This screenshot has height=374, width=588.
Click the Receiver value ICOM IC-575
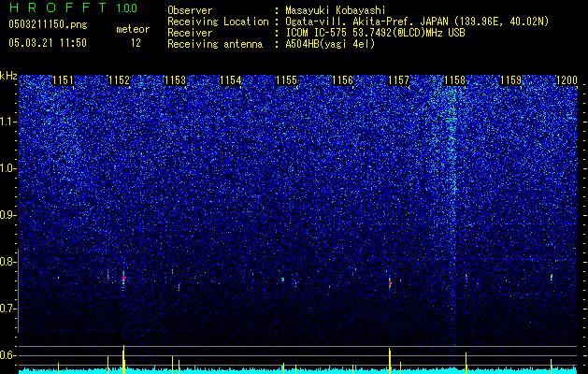(318, 33)
